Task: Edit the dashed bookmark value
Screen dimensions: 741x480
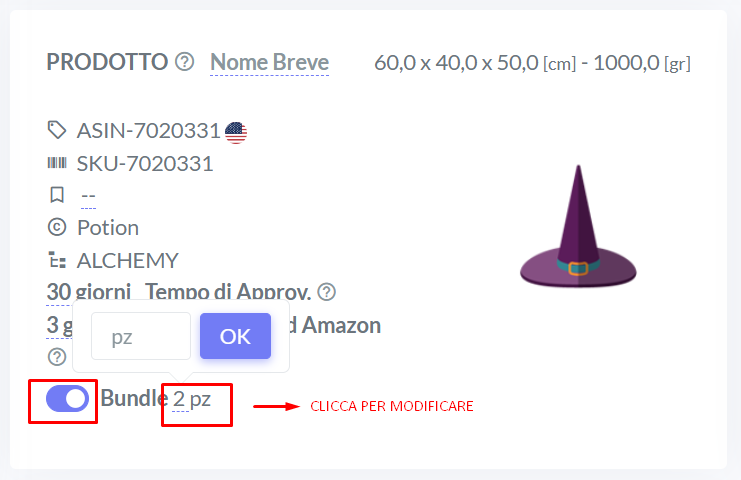Action: coord(88,196)
